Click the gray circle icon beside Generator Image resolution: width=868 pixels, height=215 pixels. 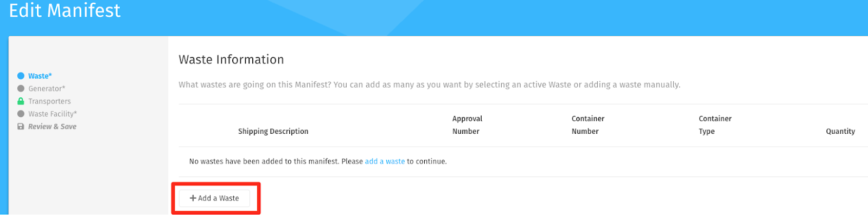point(21,88)
